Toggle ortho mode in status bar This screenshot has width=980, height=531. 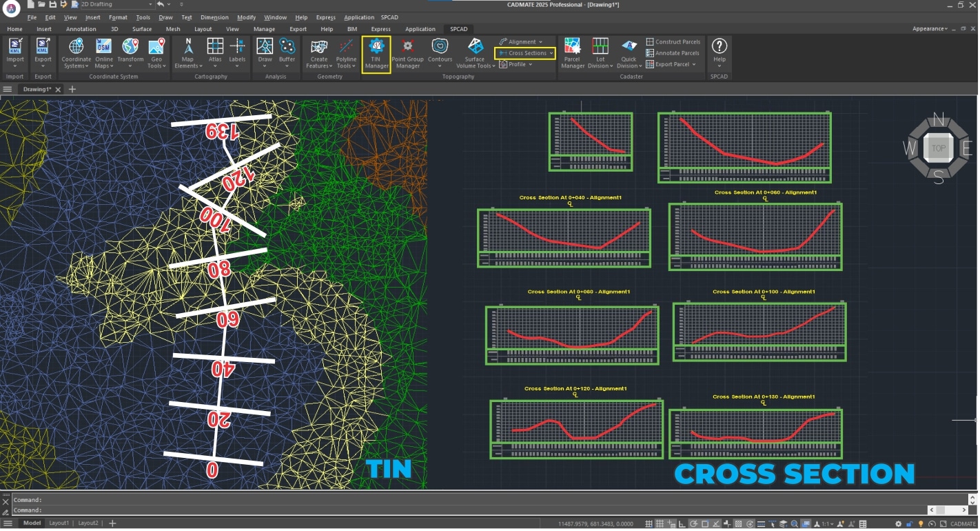point(683,524)
